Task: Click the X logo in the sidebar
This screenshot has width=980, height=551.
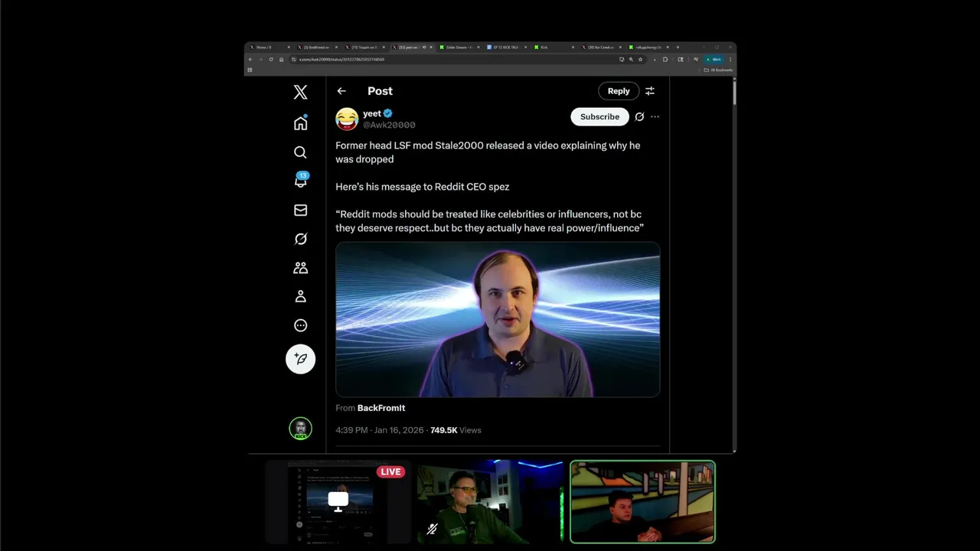Action: 300,93
